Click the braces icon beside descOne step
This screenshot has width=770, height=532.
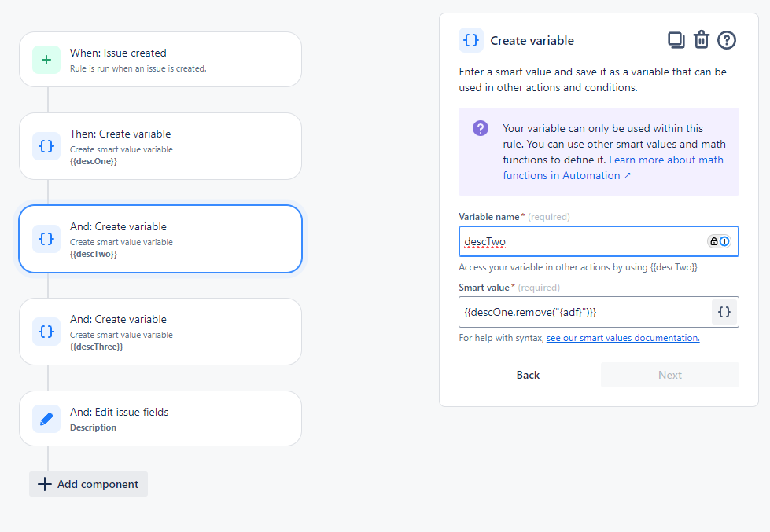click(46, 146)
